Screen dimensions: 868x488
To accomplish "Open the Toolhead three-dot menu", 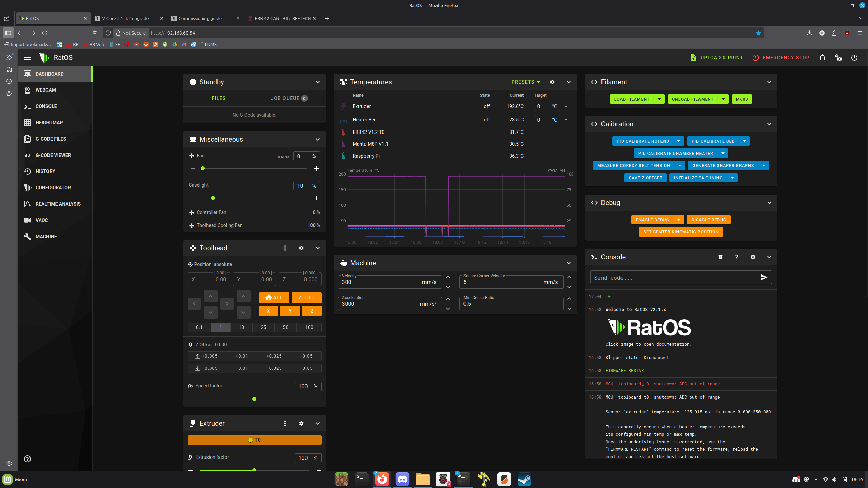I will coord(285,248).
